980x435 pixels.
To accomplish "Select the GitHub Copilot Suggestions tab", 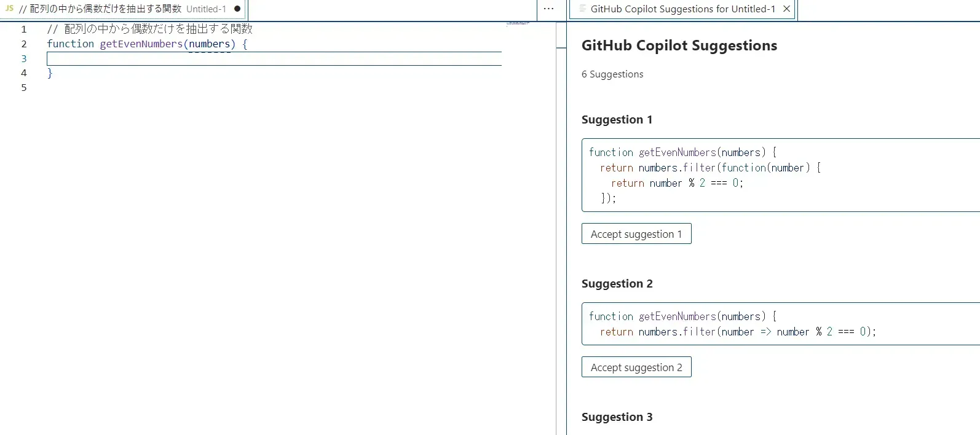I will (x=682, y=9).
